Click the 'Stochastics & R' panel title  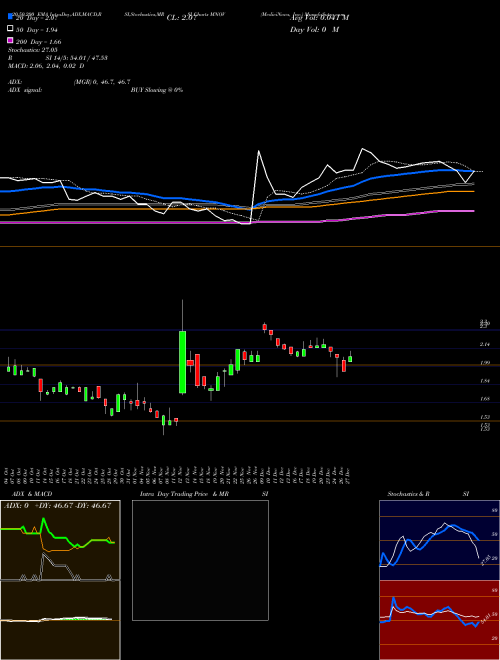click(408, 494)
